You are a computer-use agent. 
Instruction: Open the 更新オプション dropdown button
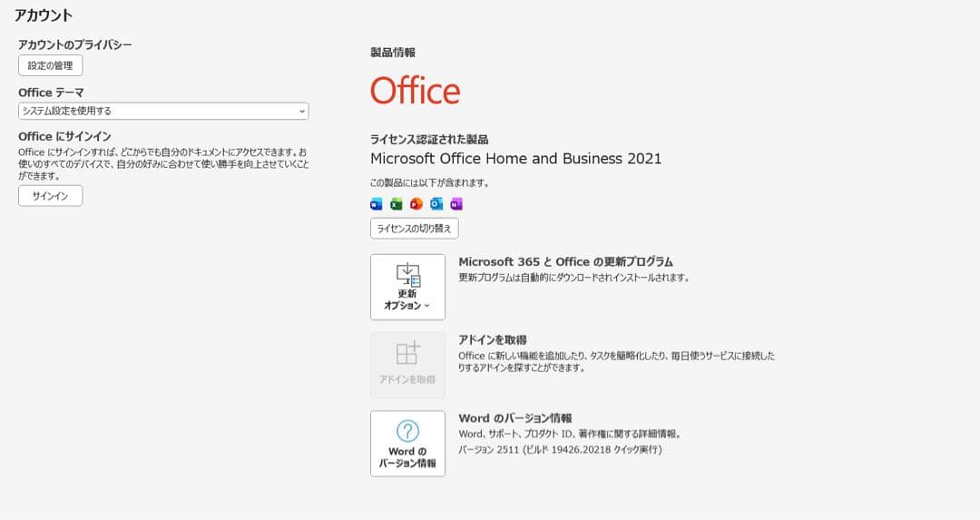point(407,287)
